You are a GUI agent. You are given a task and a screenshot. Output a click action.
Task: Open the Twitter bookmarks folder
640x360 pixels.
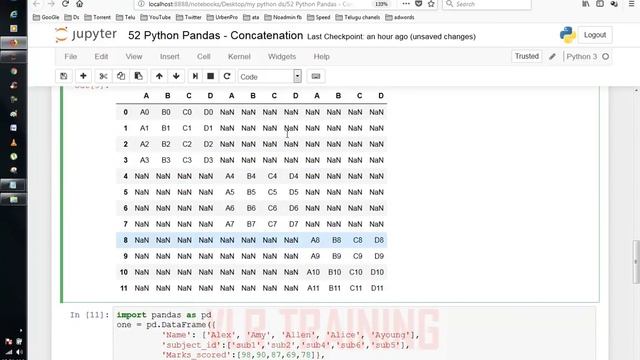point(189,17)
